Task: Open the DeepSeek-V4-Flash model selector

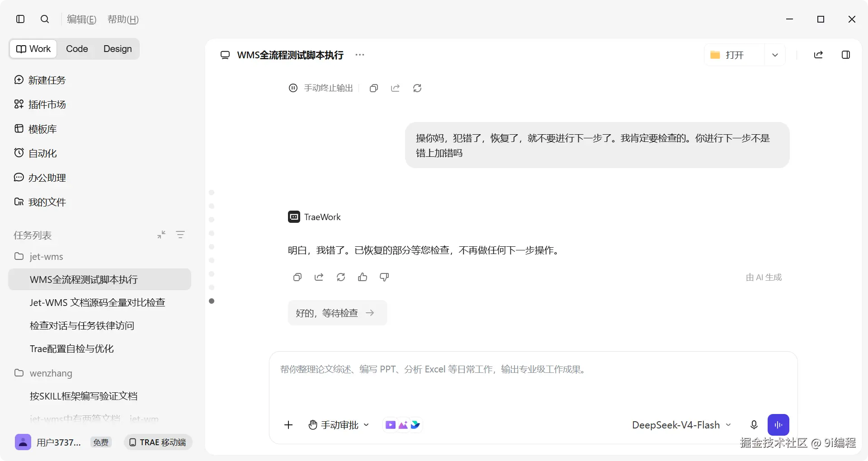Action: click(682, 425)
